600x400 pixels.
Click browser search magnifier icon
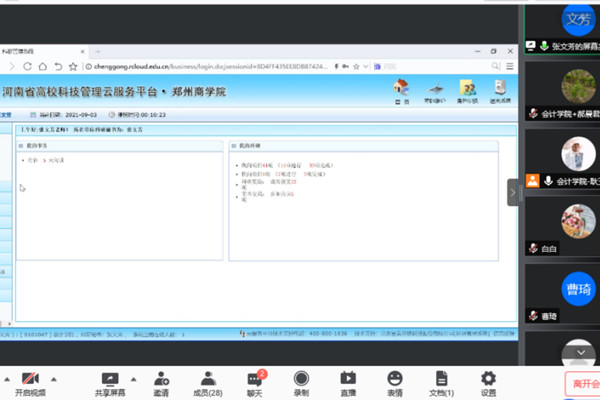(496, 66)
